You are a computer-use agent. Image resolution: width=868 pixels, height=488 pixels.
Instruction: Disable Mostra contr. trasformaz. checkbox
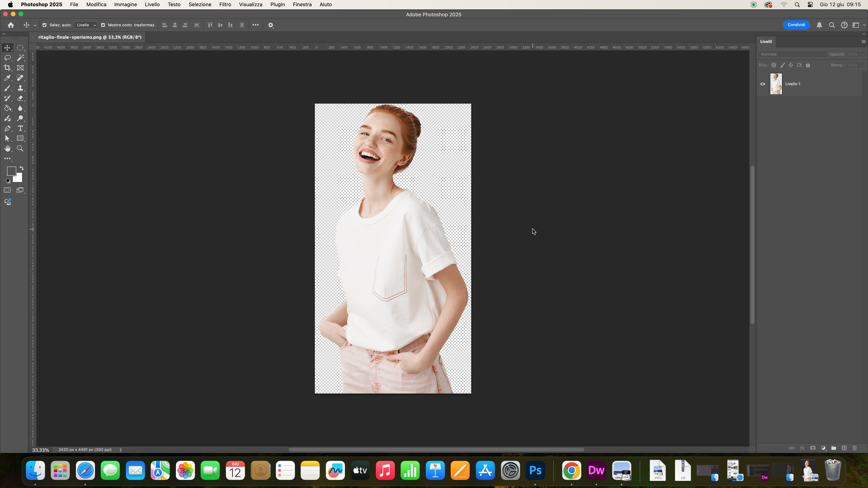point(103,25)
